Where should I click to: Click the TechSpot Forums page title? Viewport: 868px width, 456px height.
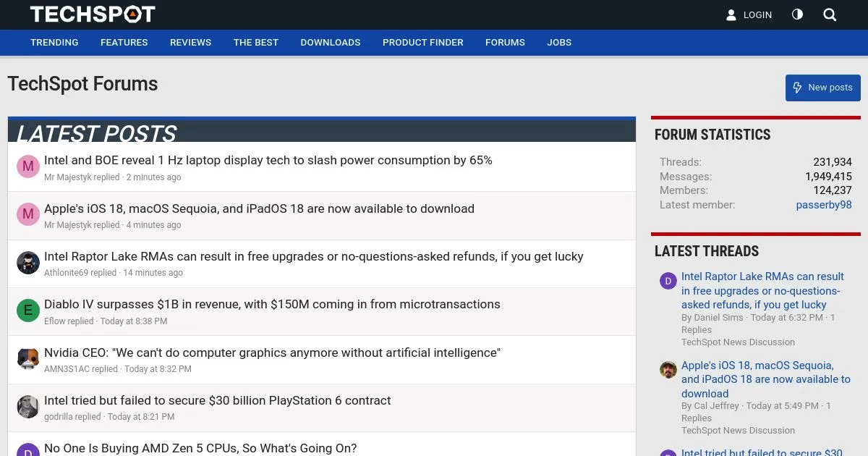click(x=82, y=84)
